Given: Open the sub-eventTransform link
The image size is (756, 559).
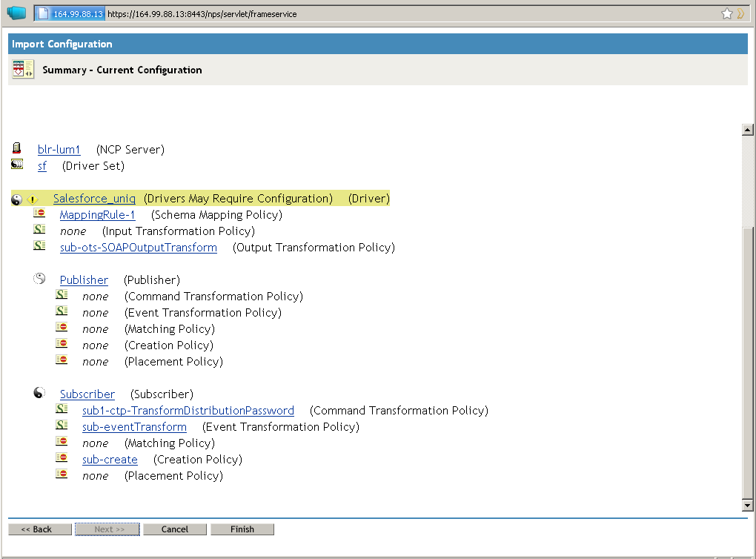Looking at the screenshot, I should 134,427.
